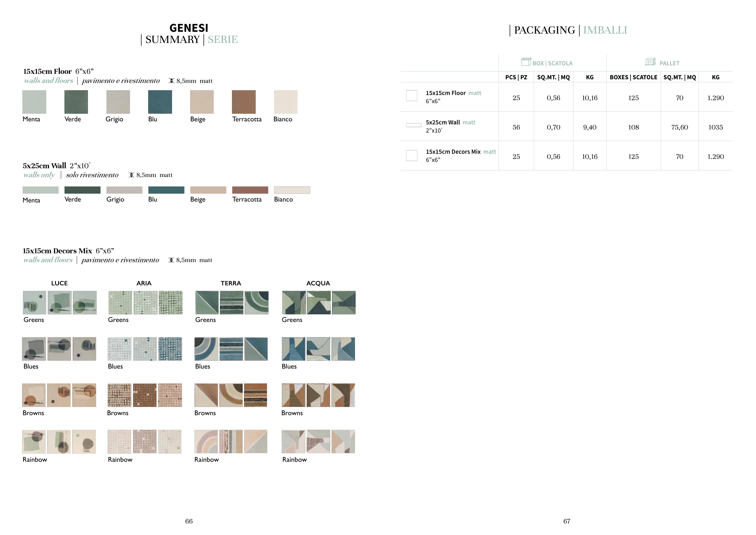
Task: Select the Bianco 5x25cm wall strip swatch
Action: pos(292,190)
